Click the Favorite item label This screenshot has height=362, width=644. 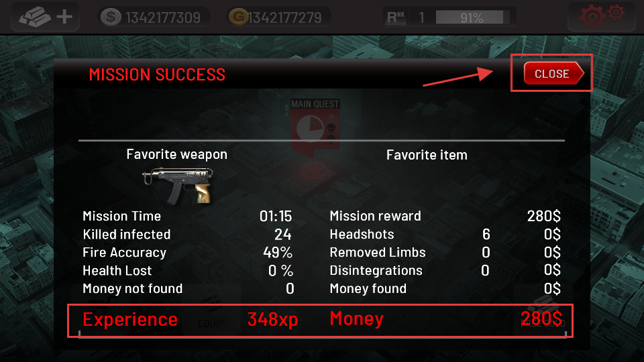click(x=427, y=155)
